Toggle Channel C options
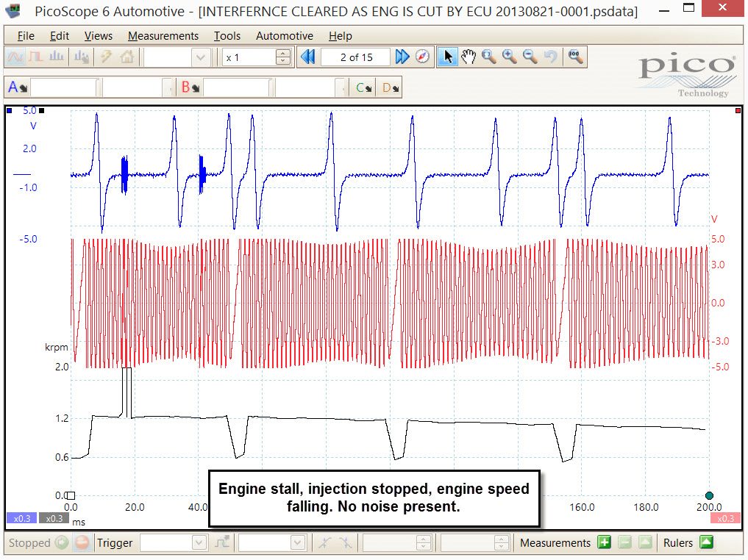This screenshot has width=748, height=560. pyautogui.click(x=363, y=87)
